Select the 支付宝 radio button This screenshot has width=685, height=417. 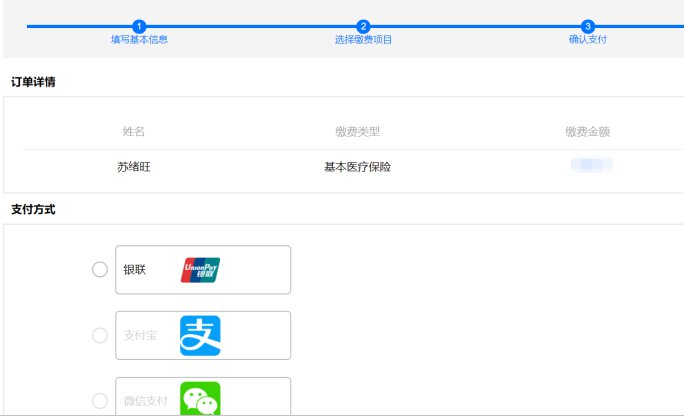100,335
